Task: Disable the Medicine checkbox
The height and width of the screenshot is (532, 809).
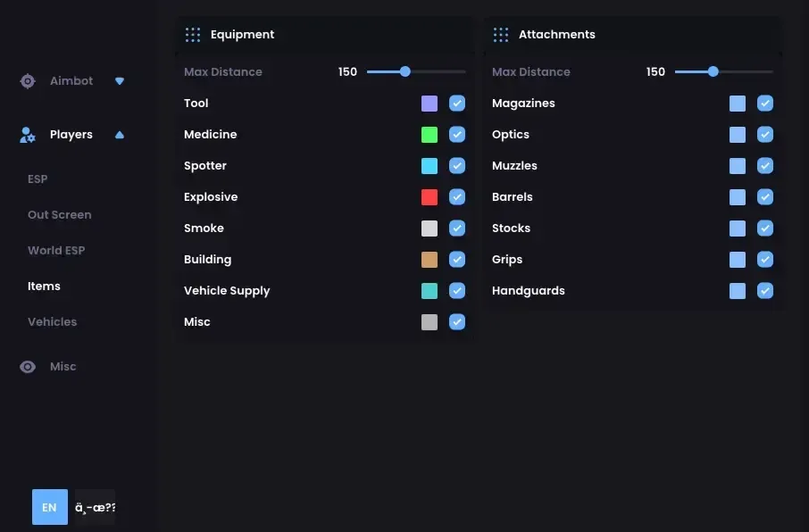Action: coord(457,135)
